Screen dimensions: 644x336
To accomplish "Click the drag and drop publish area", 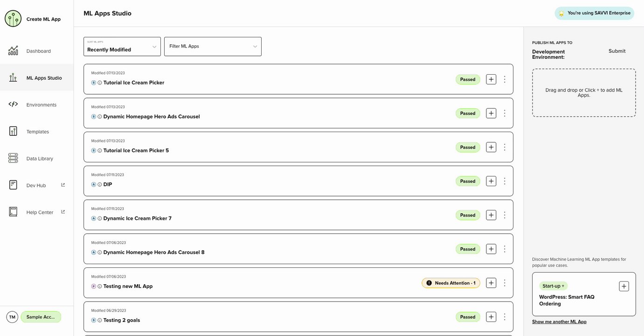I will point(584,93).
